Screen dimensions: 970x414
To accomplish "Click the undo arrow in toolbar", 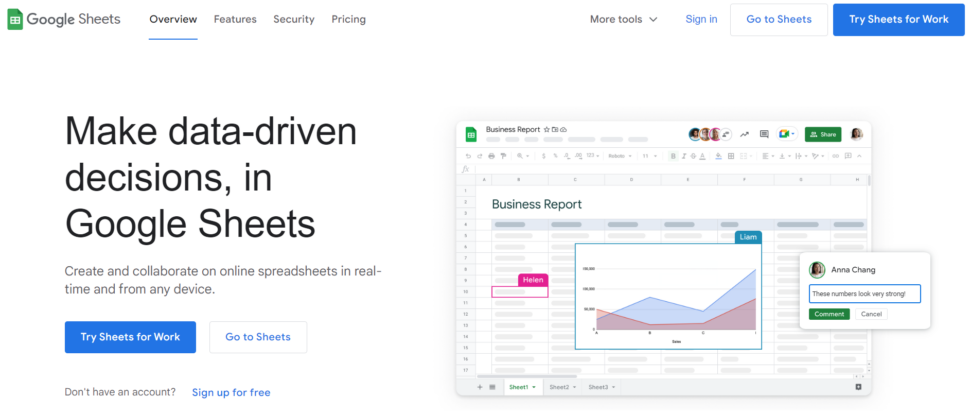I will [468, 156].
